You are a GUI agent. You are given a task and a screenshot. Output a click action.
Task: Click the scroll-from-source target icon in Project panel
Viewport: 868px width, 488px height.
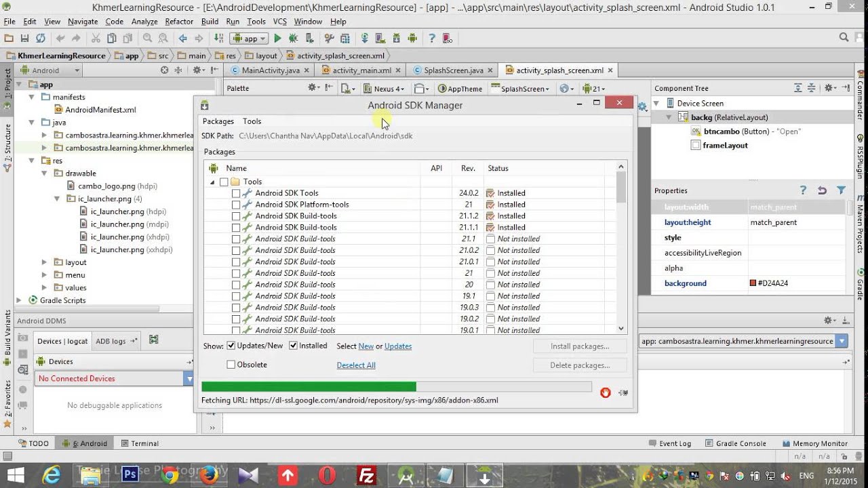click(x=164, y=70)
